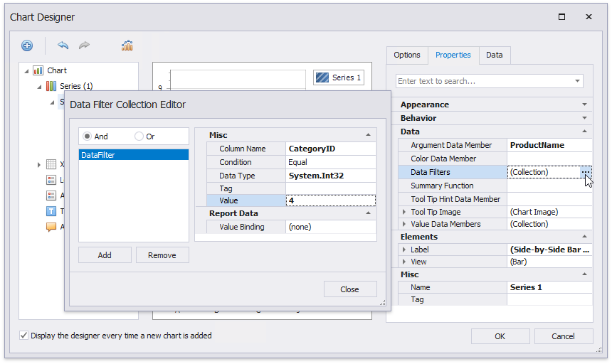Click the redo arrow icon
The image size is (612, 364).
85,45
